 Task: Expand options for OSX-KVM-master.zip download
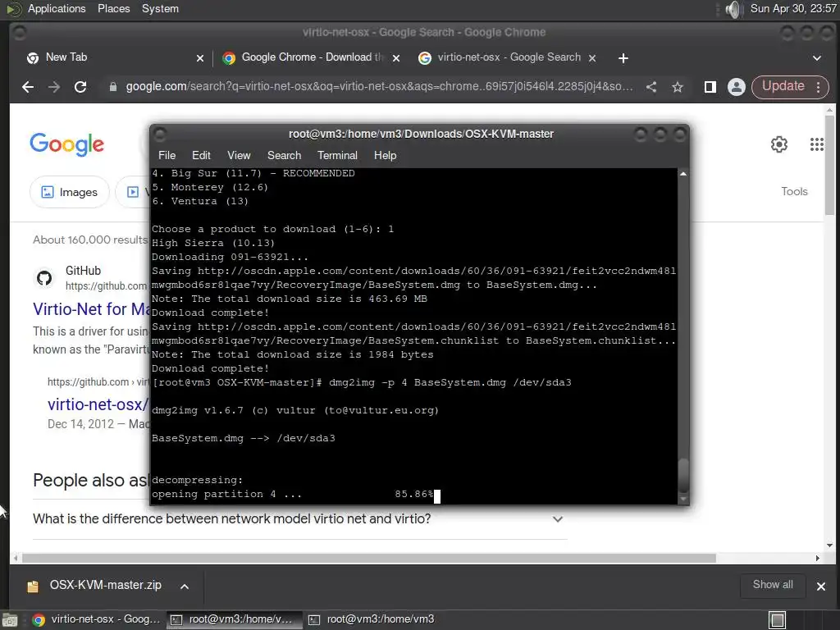[185, 586]
